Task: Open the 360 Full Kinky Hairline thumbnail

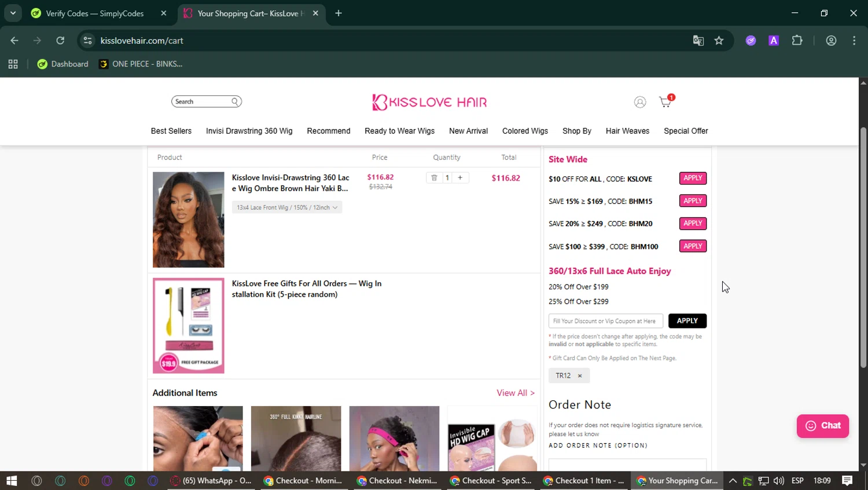Action: [x=296, y=439]
